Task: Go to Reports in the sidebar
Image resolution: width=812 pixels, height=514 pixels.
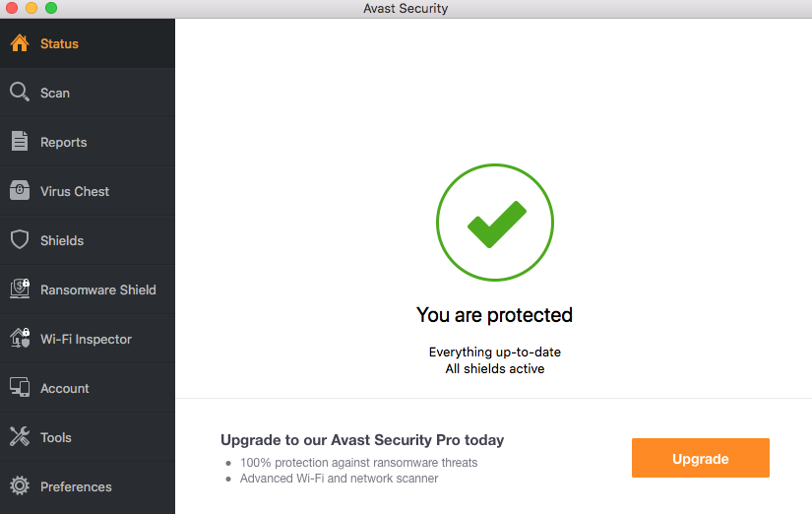Action: coord(63,142)
